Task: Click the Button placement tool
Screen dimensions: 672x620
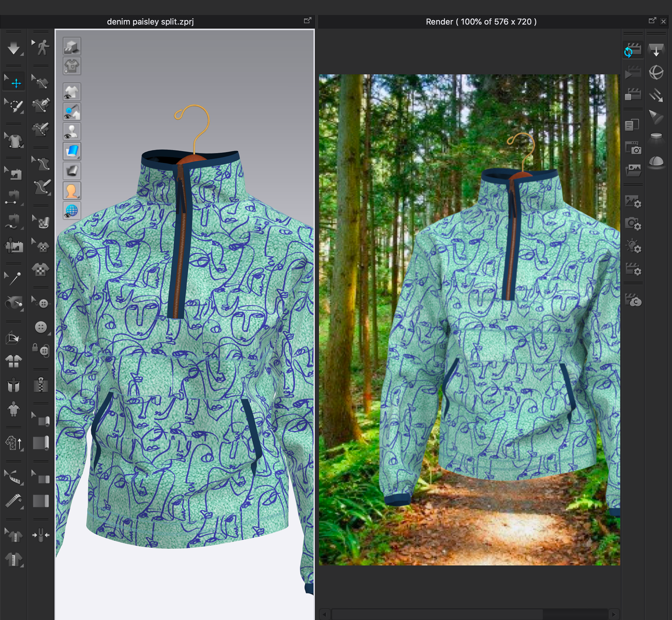Action: click(41, 327)
